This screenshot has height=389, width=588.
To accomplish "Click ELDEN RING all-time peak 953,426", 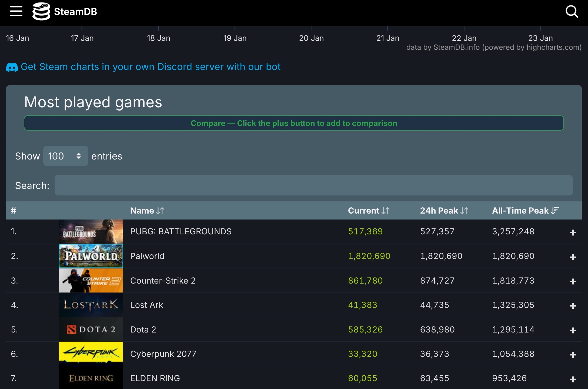I will click(509, 378).
